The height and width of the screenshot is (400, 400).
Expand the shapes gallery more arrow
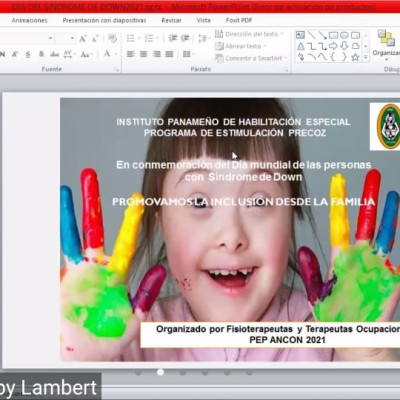(366, 58)
